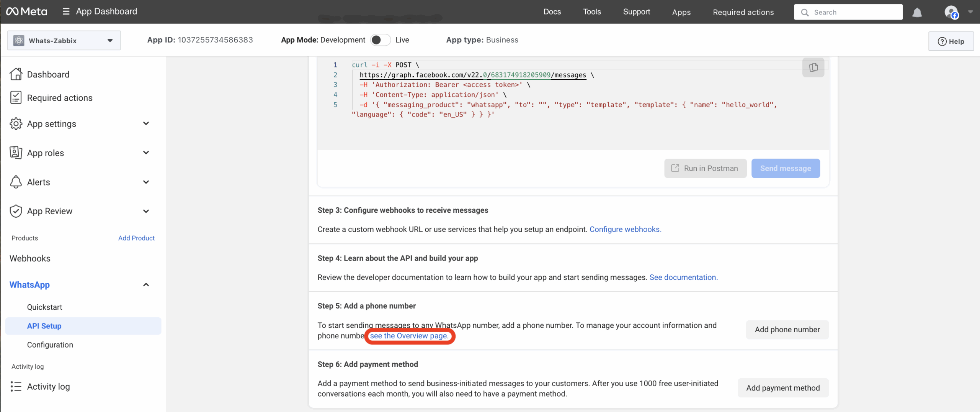Click the graph.facebook.com messages URL in code
This screenshot has width=980, height=412.
click(x=473, y=75)
